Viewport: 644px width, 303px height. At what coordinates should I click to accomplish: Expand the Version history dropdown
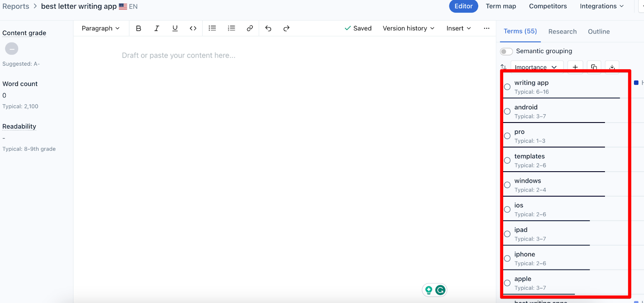(408, 28)
